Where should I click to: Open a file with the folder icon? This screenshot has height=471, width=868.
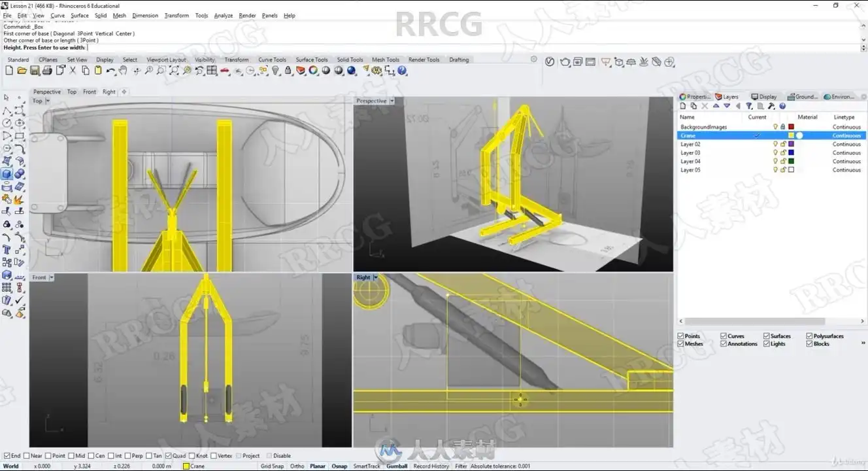22,71
